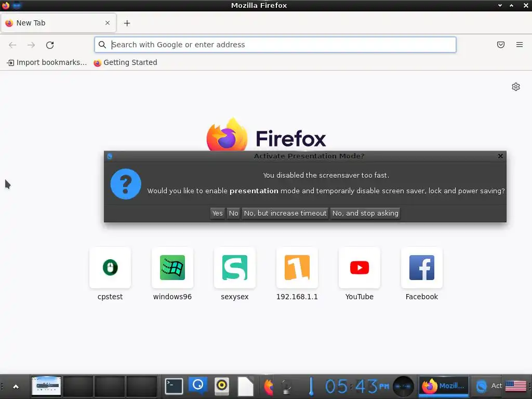Screen dimensions: 532x399
Task: Expand the panel up-arrow menu
Action: 16,387
